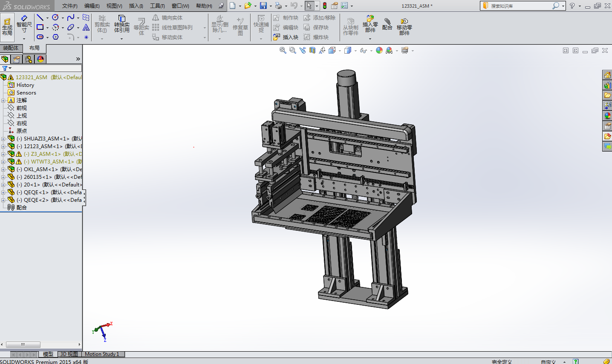
Task: Click the Create Layout (生成布局) button
Action: click(x=7, y=26)
